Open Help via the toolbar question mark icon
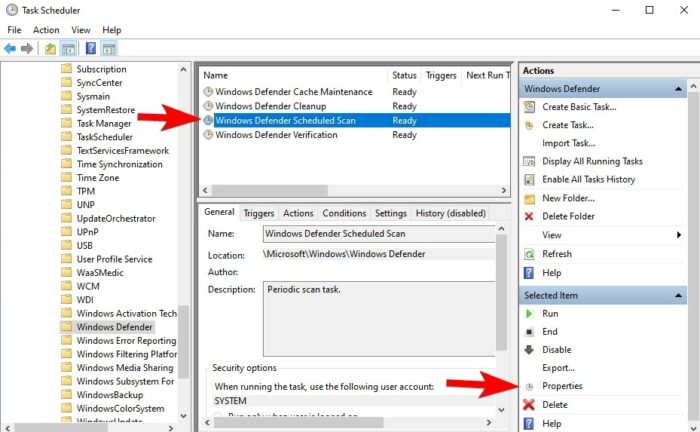Viewport: 700px width, 432px height. click(x=91, y=48)
